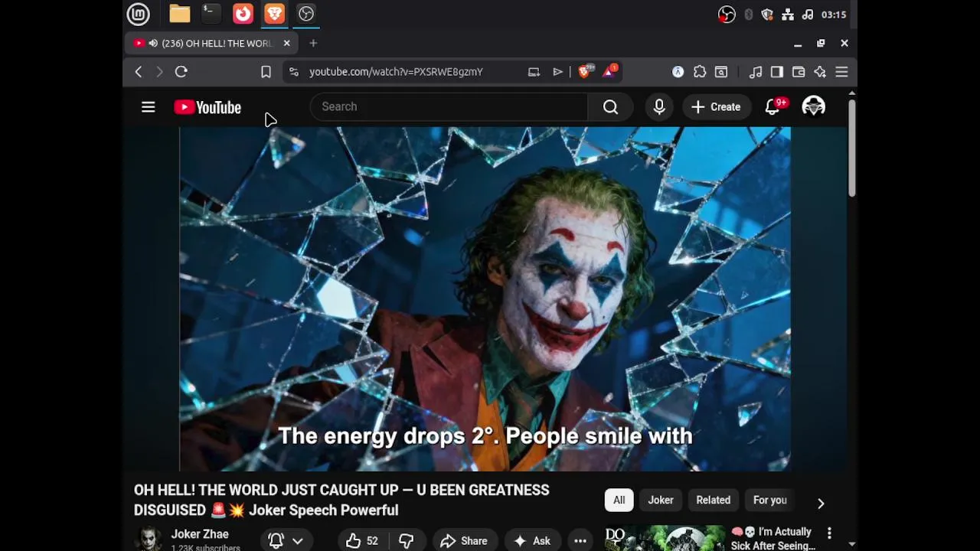Open site settings icon in address bar
This screenshot has width=980, height=551.
[x=293, y=72]
